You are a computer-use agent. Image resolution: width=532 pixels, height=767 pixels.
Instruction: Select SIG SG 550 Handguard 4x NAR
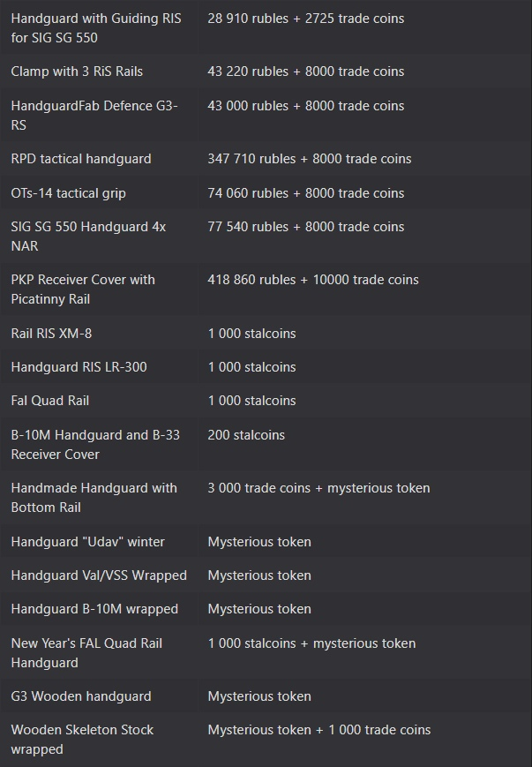click(x=88, y=237)
